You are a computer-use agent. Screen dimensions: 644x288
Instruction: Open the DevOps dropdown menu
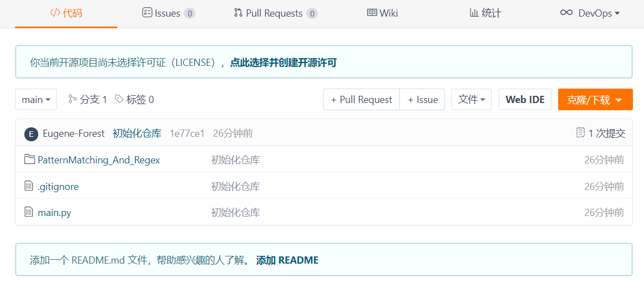coord(590,13)
